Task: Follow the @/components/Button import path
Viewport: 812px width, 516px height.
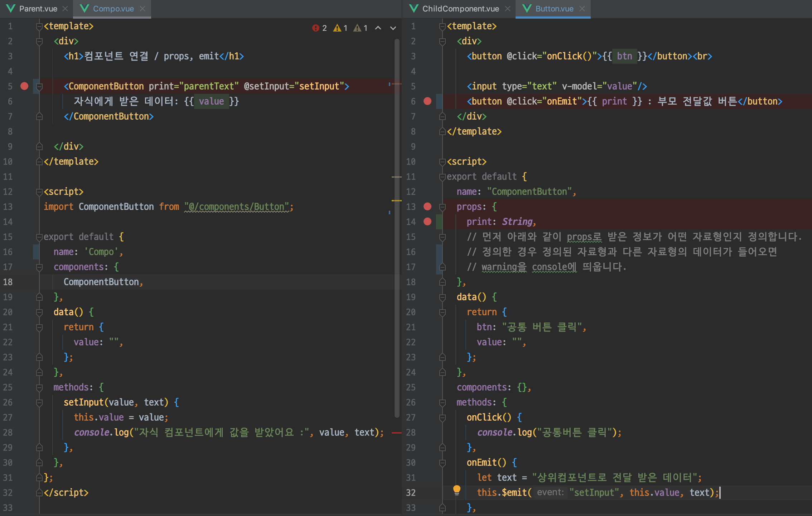Action: (x=238, y=207)
